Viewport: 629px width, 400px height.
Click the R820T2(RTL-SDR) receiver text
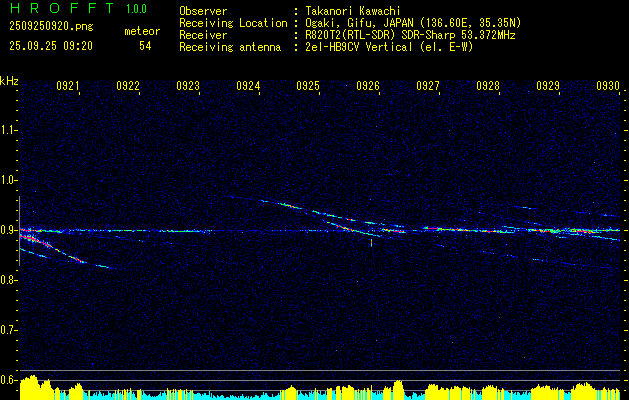click(x=410, y=35)
